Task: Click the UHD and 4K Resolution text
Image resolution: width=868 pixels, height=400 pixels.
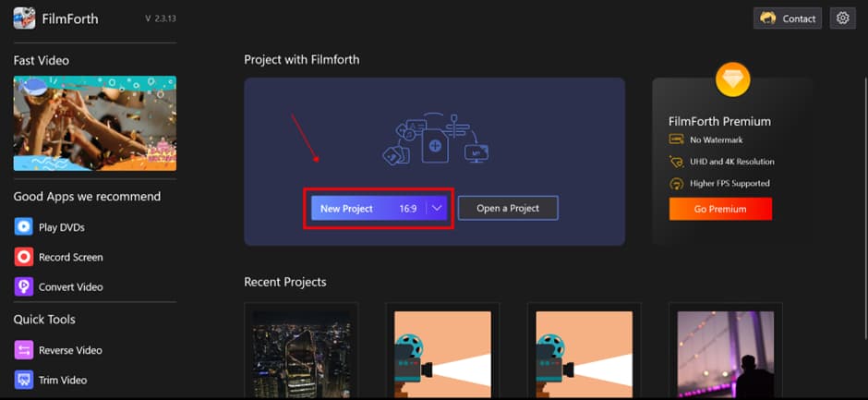Action: (x=732, y=162)
